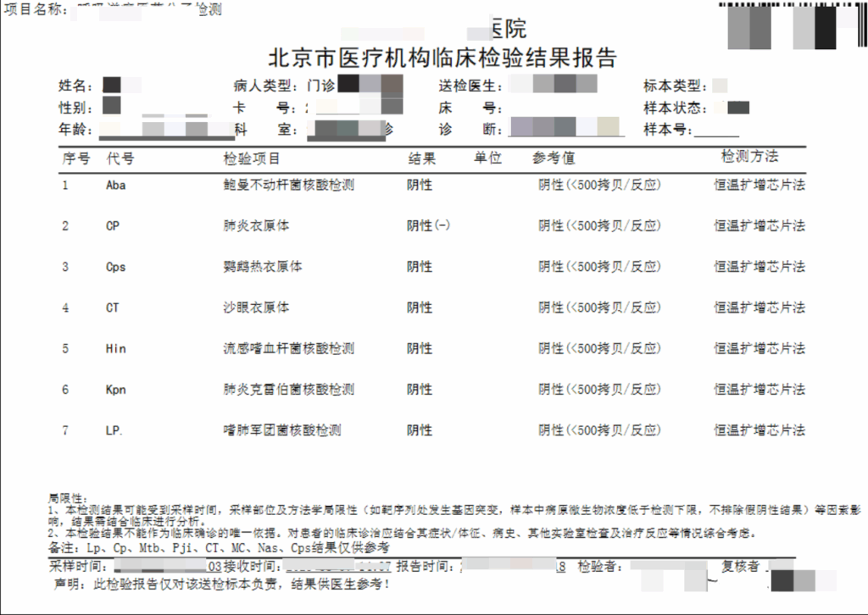Image resolution: width=868 pixels, height=615 pixels.
Task: Click the 检验项目 column header
Action: pyautogui.click(x=252, y=158)
